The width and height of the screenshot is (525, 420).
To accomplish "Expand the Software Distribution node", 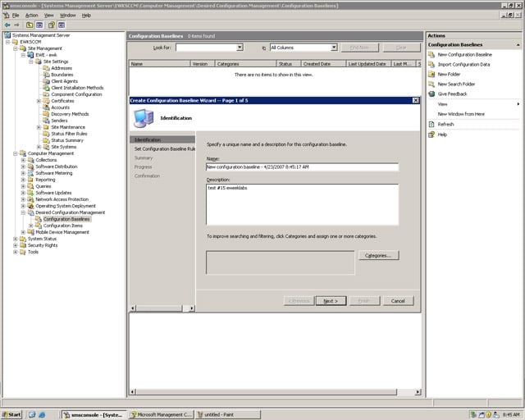I will (23, 167).
